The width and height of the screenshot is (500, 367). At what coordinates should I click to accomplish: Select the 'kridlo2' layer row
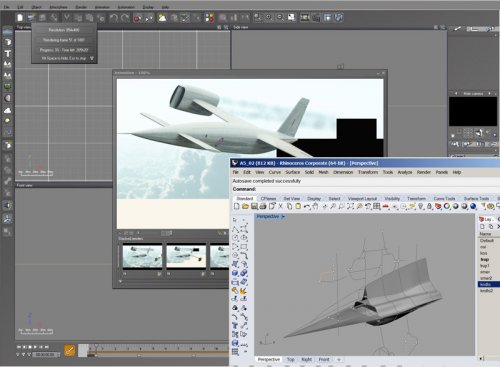click(489, 291)
